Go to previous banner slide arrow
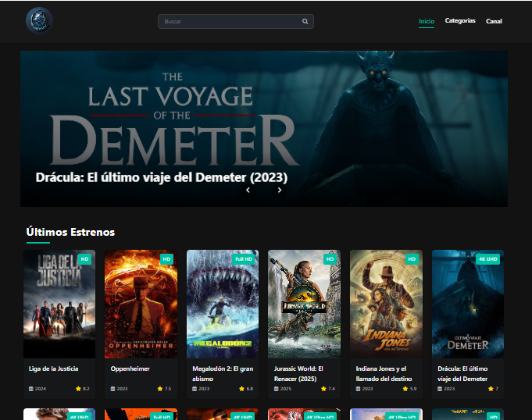This screenshot has height=420, width=532. [248, 190]
